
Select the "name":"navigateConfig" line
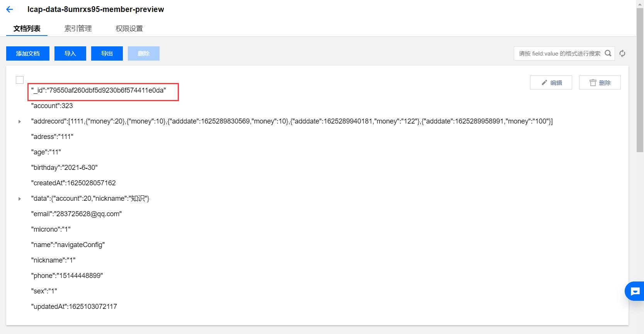tap(68, 245)
